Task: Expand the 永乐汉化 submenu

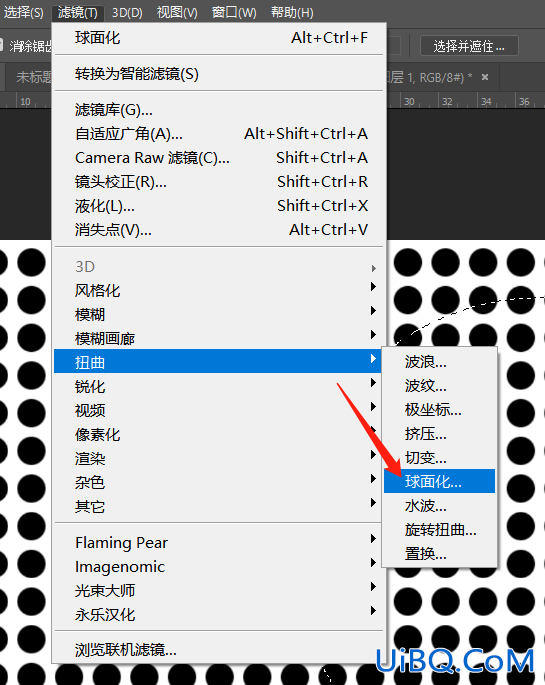Action: pyautogui.click(x=218, y=615)
